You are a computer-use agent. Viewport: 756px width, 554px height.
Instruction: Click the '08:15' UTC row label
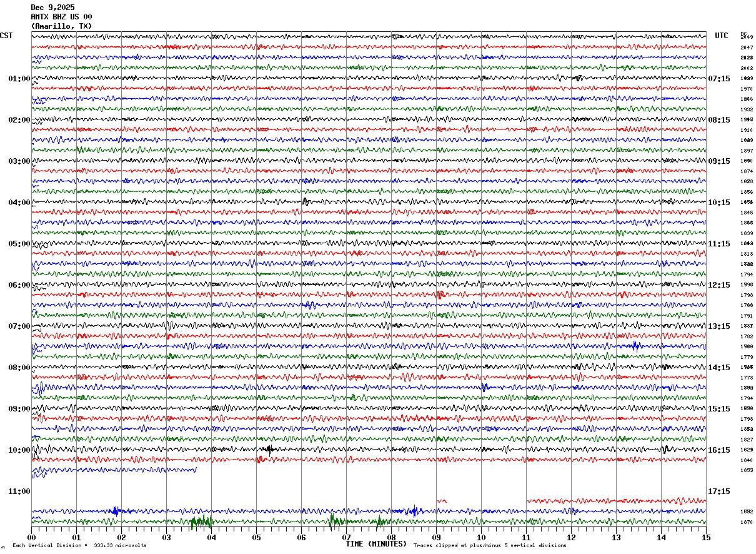[x=719, y=120]
